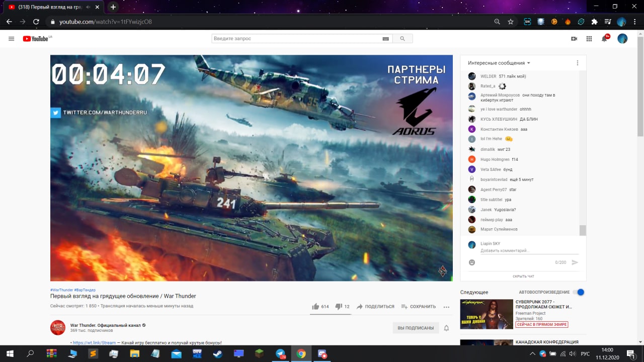Click the War Thunder channel avatar

pos(58,328)
